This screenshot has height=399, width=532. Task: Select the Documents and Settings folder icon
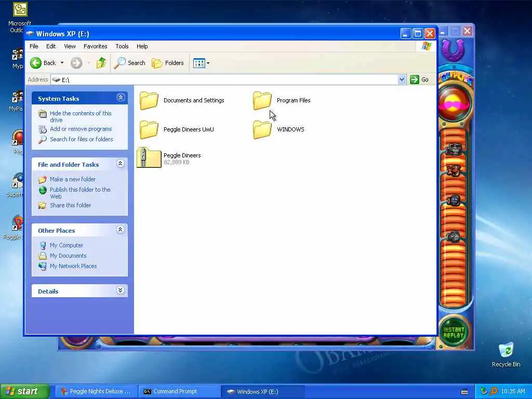pyautogui.click(x=149, y=100)
